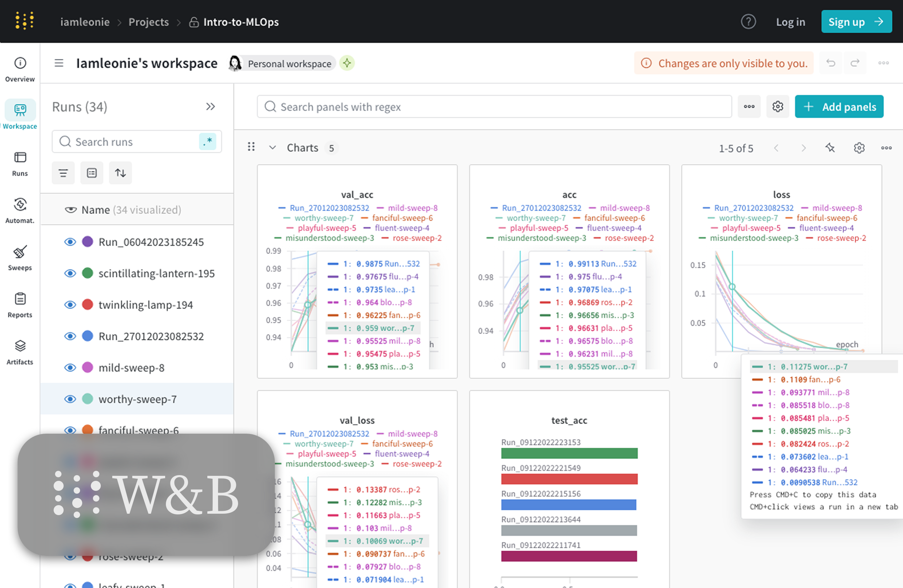The height and width of the screenshot is (588, 903).
Task: Click the 0.11275 wor...p-7 tooltip row
Action: coord(823,367)
